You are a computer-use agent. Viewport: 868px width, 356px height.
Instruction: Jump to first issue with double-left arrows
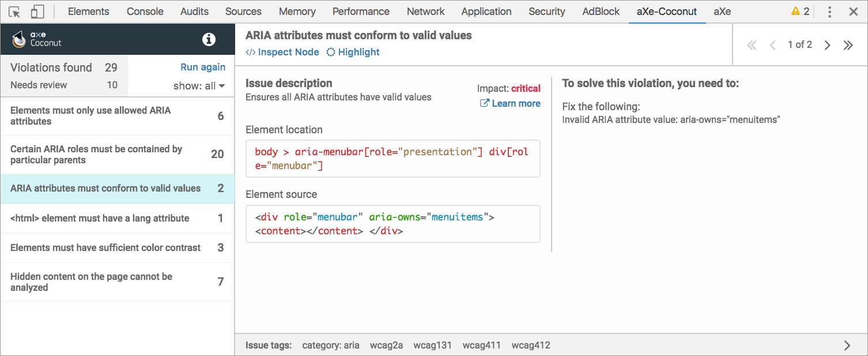pos(752,45)
